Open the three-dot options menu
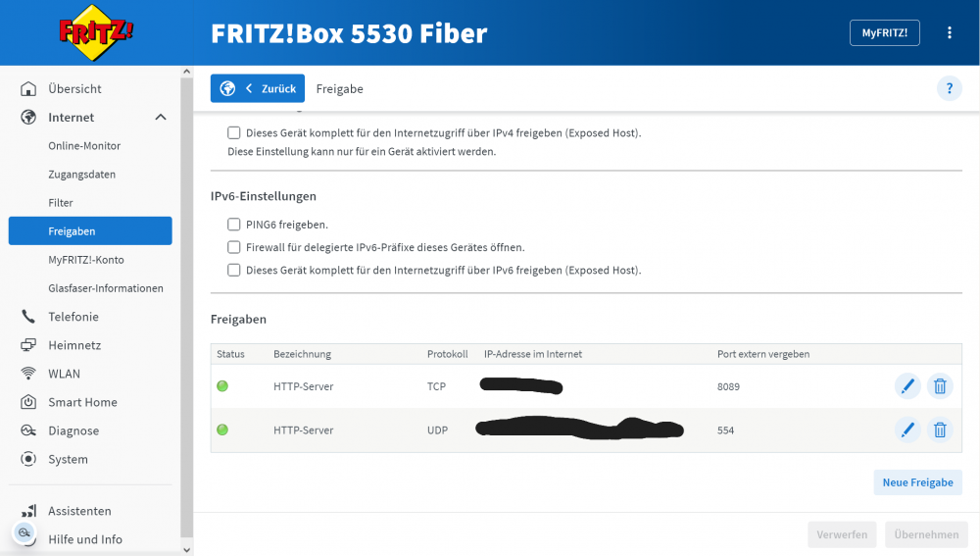This screenshot has width=980, height=556. (x=949, y=32)
